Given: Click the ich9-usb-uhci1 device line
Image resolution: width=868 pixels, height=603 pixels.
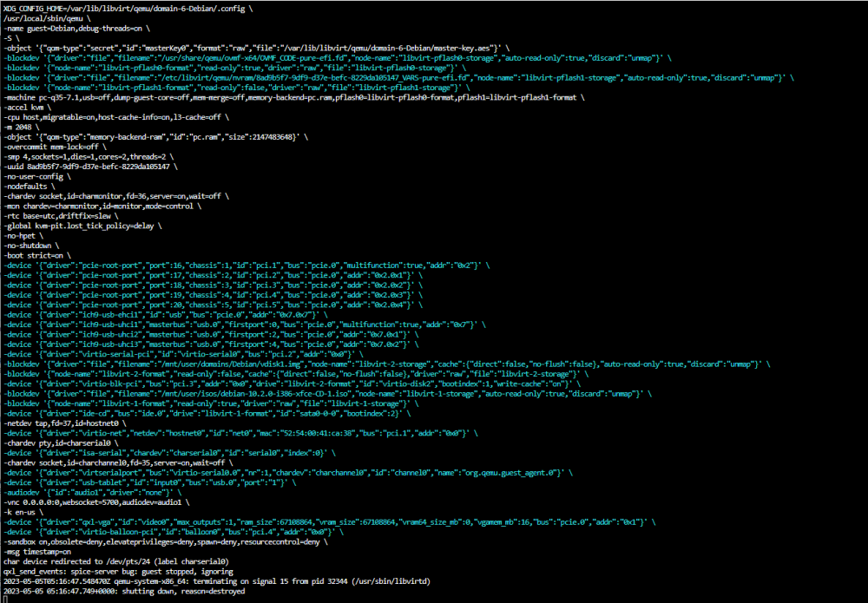Looking at the screenshot, I should 245,324.
